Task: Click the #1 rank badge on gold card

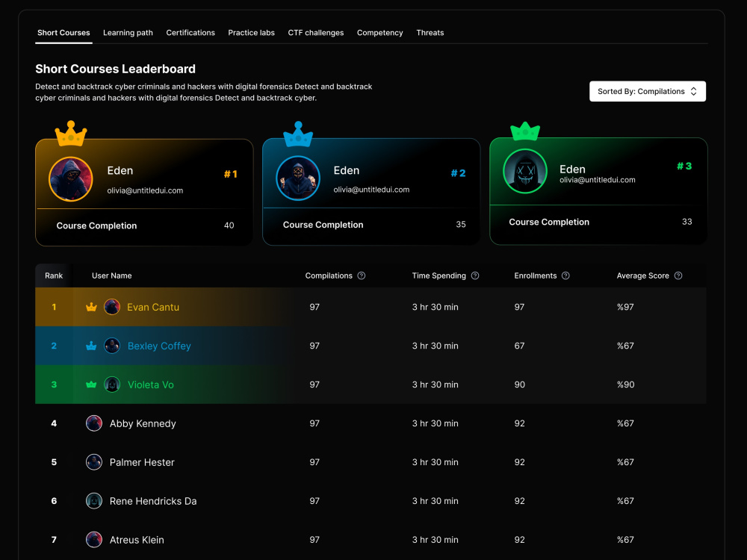Action: point(231,174)
